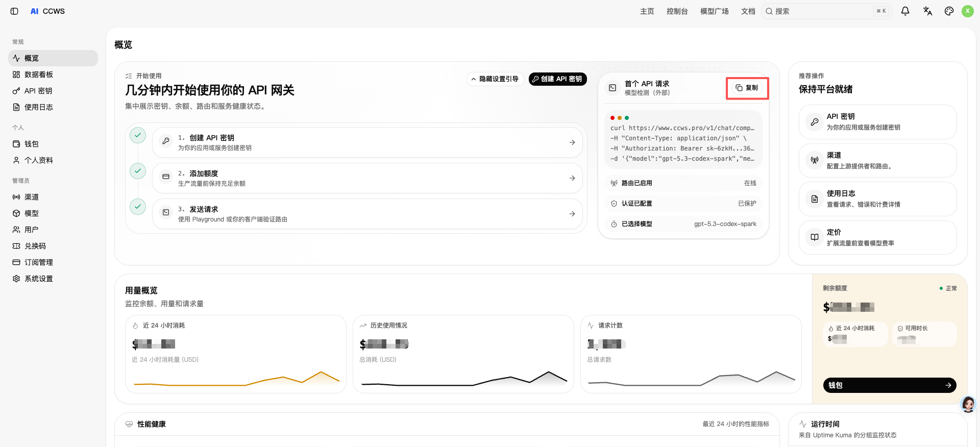Click heart icon beside 性能健康
The height and width of the screenshot is (447, 980).
(x=129, y=424)
